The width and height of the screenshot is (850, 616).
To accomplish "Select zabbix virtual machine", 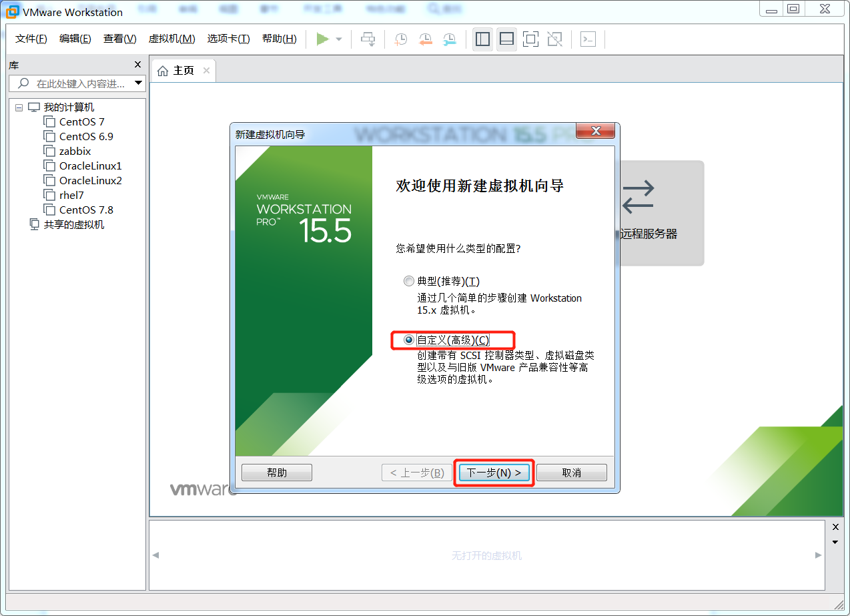I will (x=75, y=151).
